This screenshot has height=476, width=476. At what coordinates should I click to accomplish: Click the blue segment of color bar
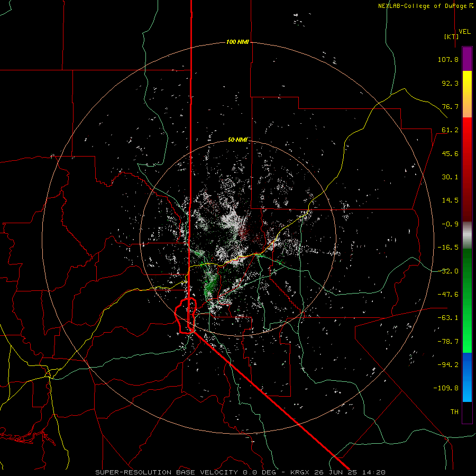[x=467, y=377]
